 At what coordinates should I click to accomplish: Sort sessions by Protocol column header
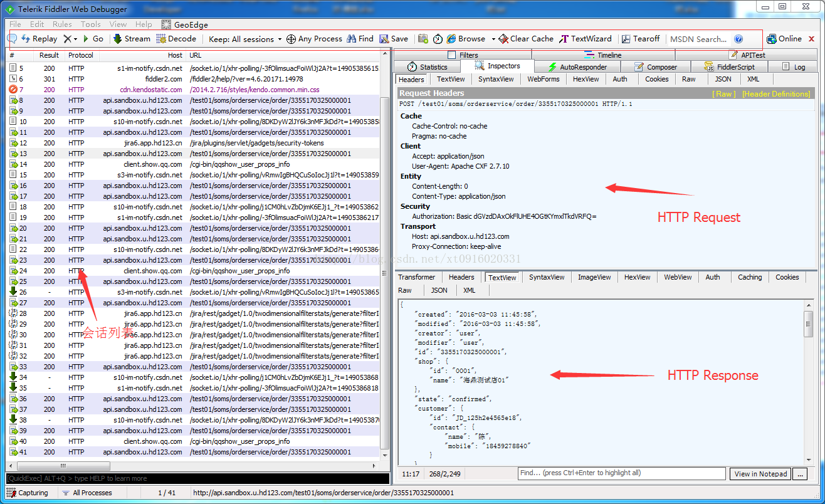pos(81,55)
